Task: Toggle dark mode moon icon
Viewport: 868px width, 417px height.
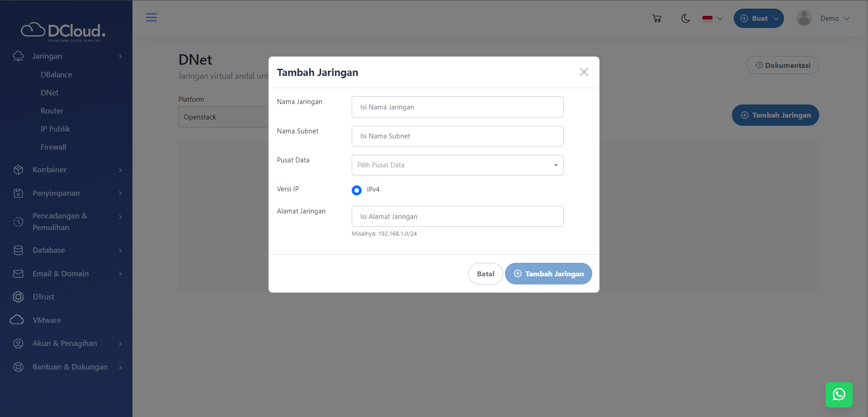Action: click(x=685, y=19)
